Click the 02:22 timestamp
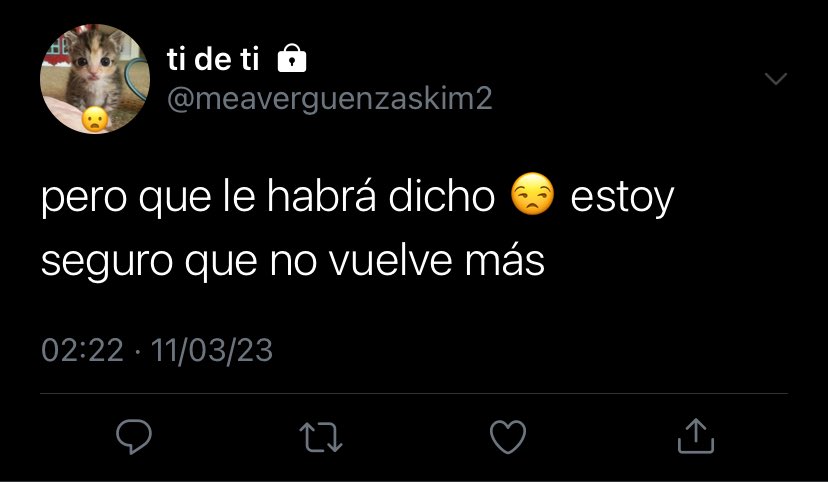This screenshot has height=482, width=828. (x=82, y=351)
